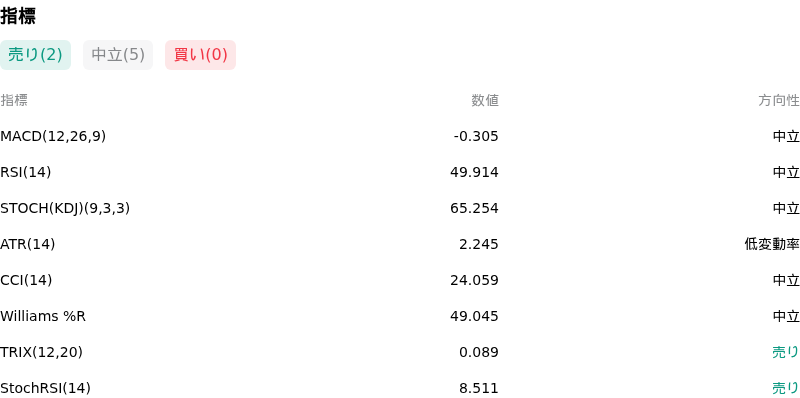Image resolution: width=800 pixels, height=398 pixels.
Task: Click the 売り signal for StochRSI
Action: pyautogui.click(x=786, y=388)
